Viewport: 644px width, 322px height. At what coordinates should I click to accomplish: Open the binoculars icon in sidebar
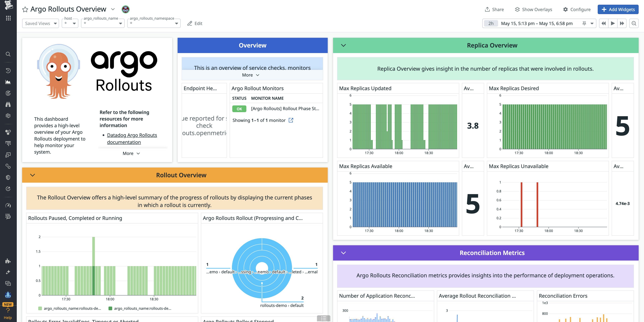[8, 104]
